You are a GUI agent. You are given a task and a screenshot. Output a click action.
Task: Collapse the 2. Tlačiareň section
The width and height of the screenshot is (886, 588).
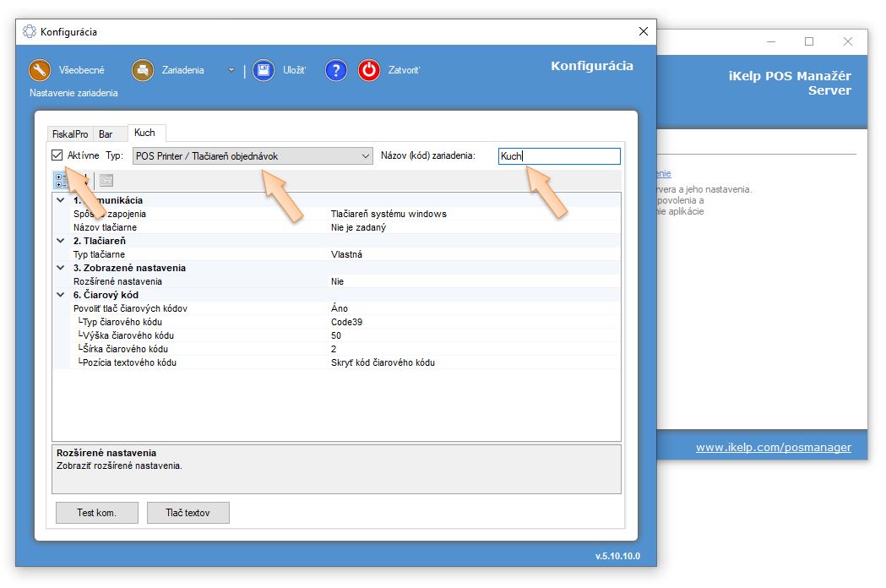(x=60, y=241)
